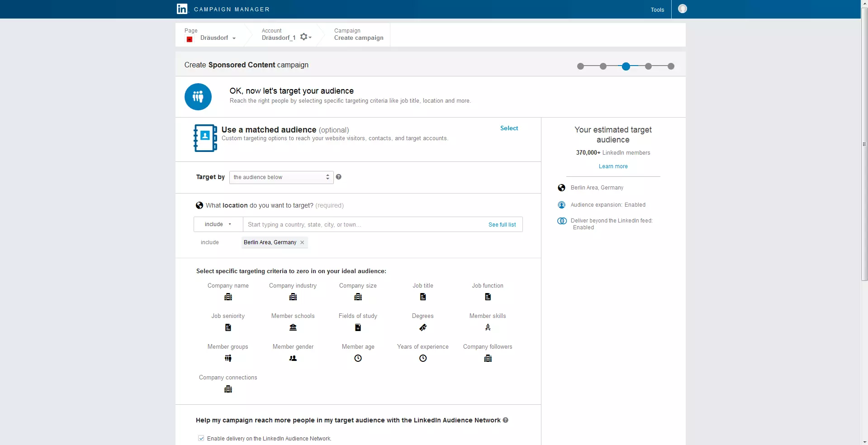Click the Job function document icon

point(488,297)
